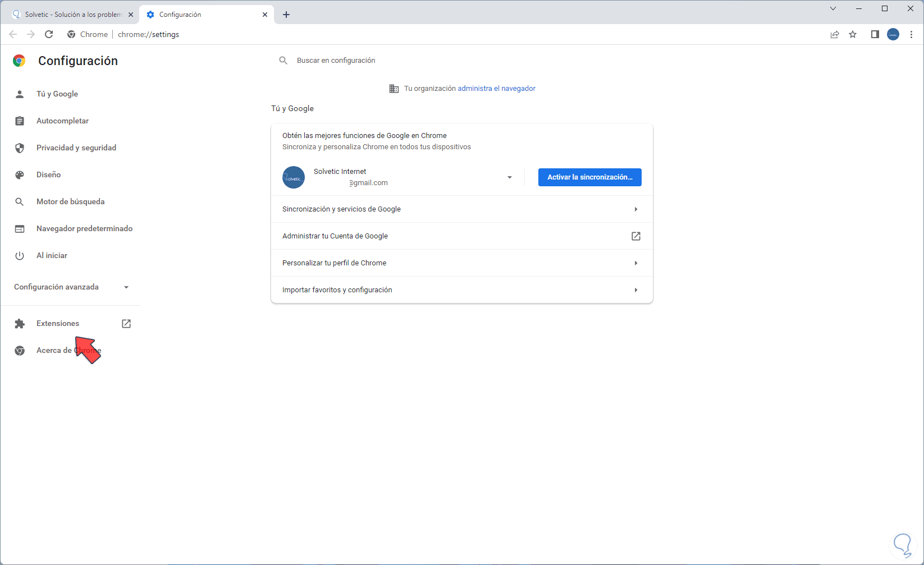The width and height of the screenshot is (924, 565).
Task: Click the Tú y Google person icon
Action: tap(20, 94)
